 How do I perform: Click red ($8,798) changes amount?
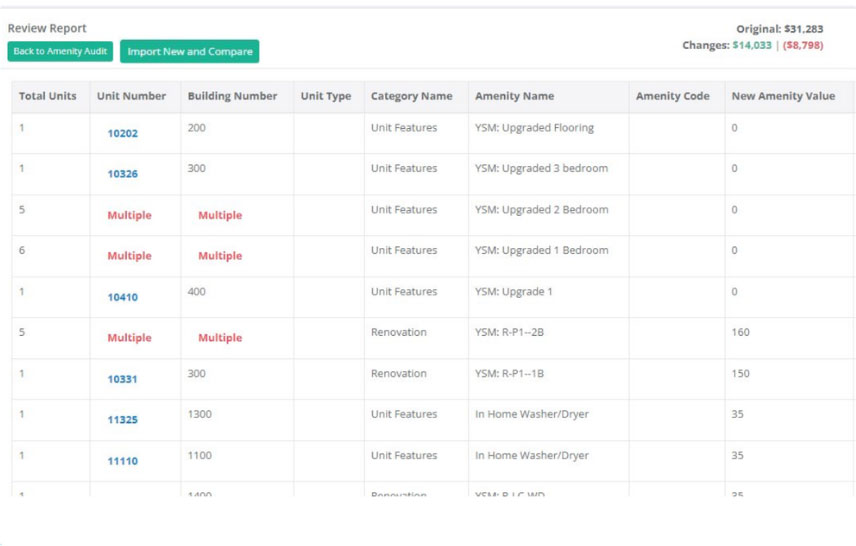coord(803,45)
